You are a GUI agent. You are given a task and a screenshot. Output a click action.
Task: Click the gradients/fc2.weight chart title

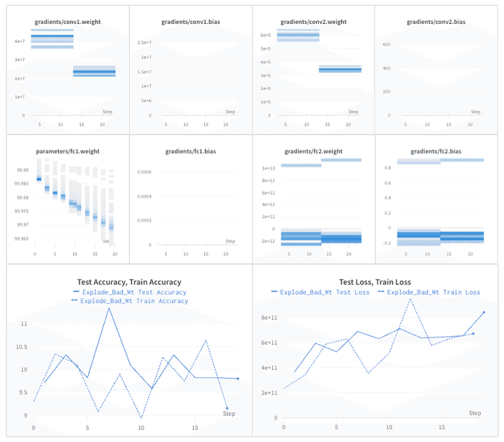click(x=313, y=151)
